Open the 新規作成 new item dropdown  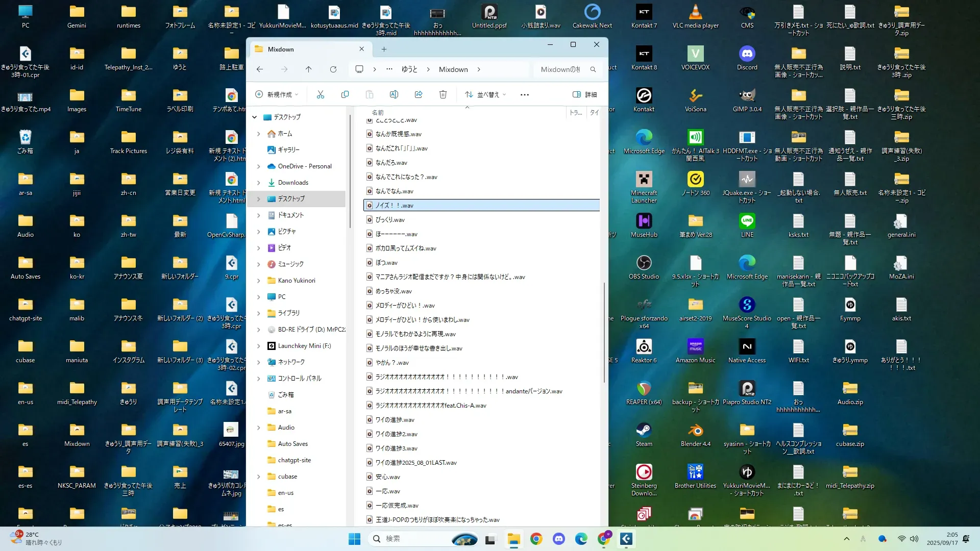(x=276, y=94)
